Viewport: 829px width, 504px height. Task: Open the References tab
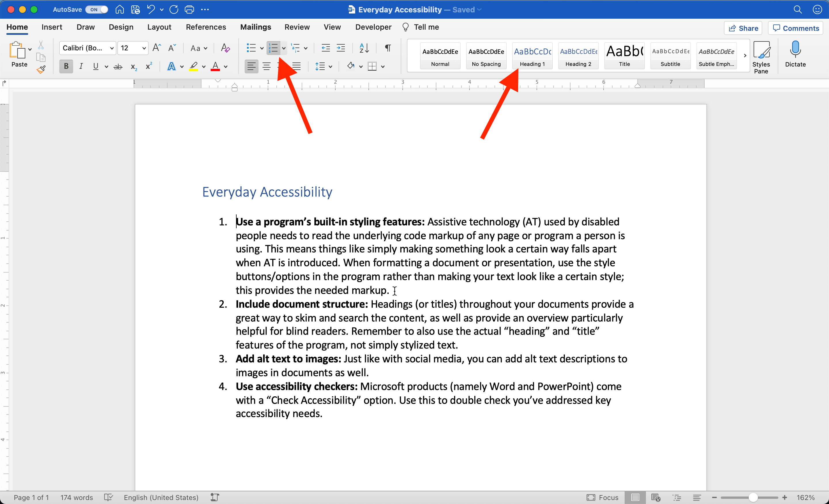(x=206, y=27)
